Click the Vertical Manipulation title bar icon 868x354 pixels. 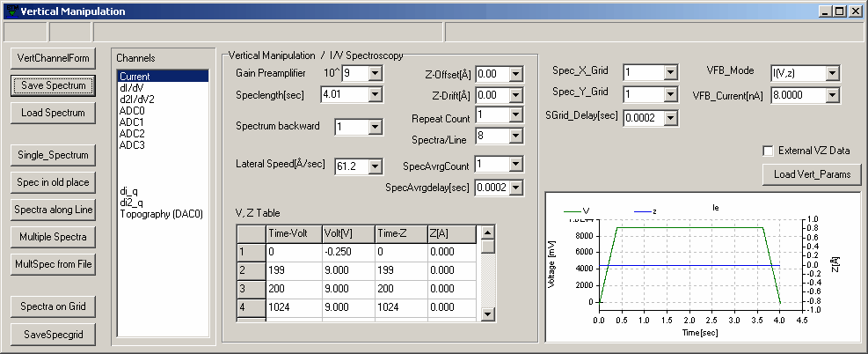(11, 11)
